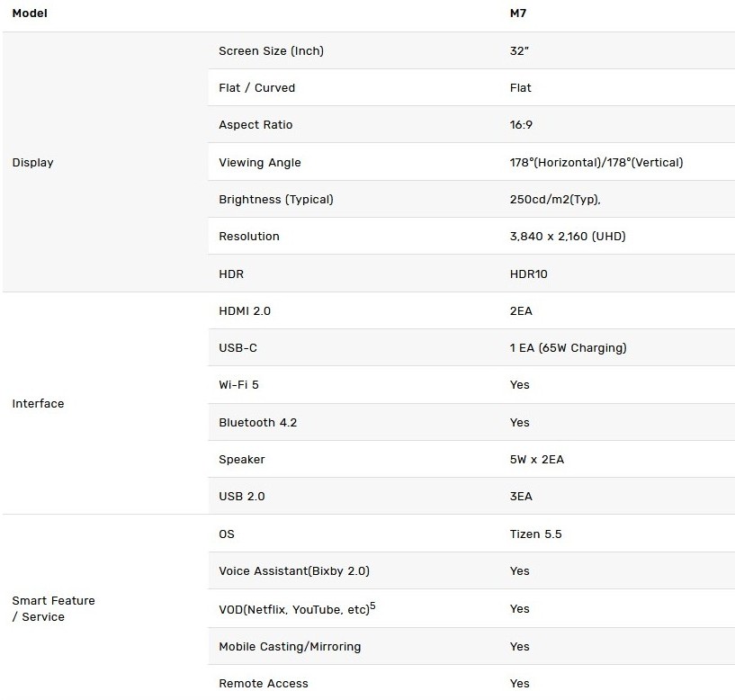
Task: Click the Interface category label
Action: click(x=38, y=404)
